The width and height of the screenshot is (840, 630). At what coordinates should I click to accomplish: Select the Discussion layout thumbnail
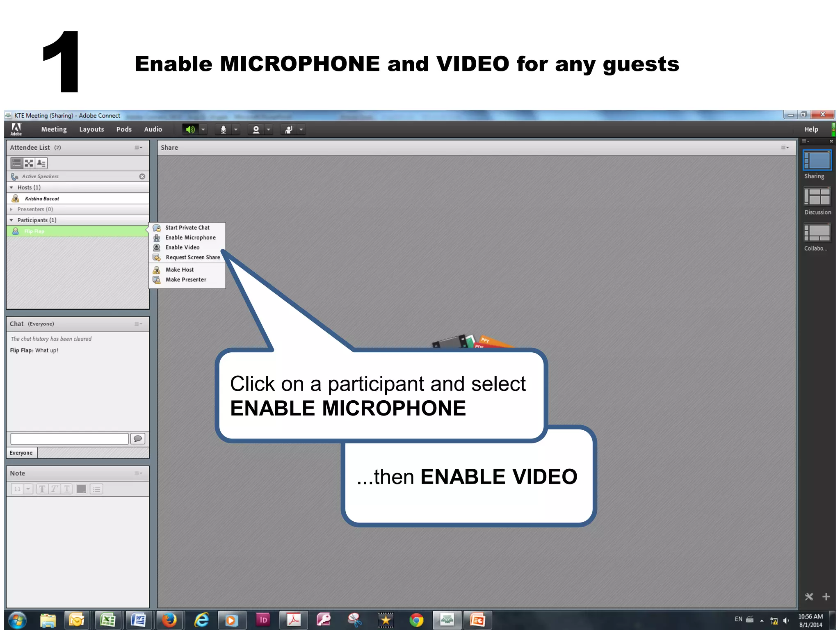pyautogui.click(x=817, y=196)
